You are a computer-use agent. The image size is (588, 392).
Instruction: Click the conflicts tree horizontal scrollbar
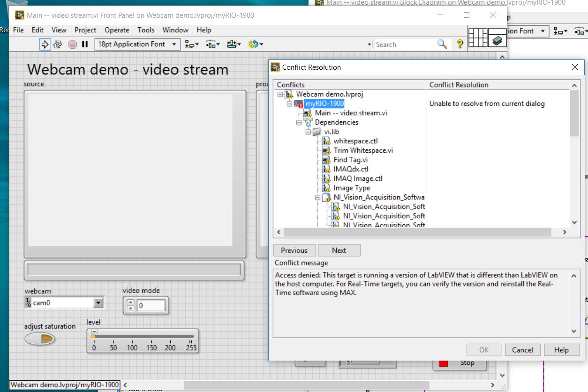(x=417, y=232)
